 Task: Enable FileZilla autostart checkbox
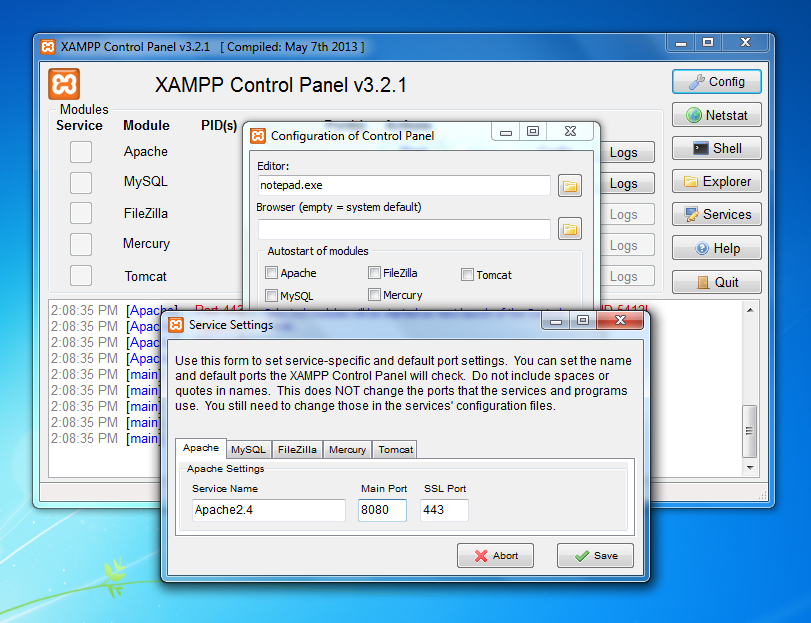click(374, 272)
